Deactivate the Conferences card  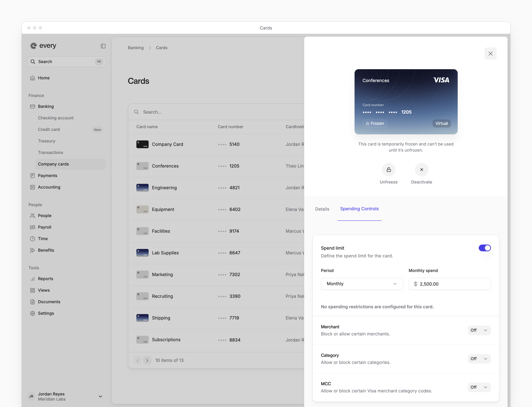(422, 170)
